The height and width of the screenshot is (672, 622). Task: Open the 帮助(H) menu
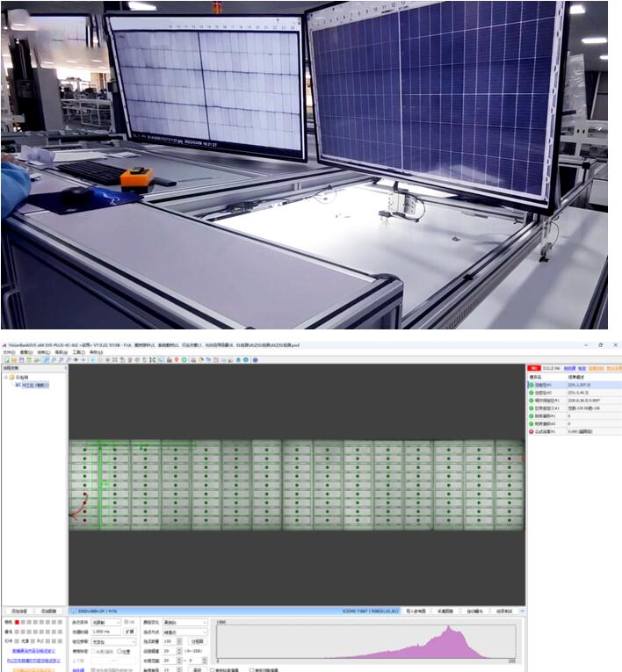tap(96, 352)
